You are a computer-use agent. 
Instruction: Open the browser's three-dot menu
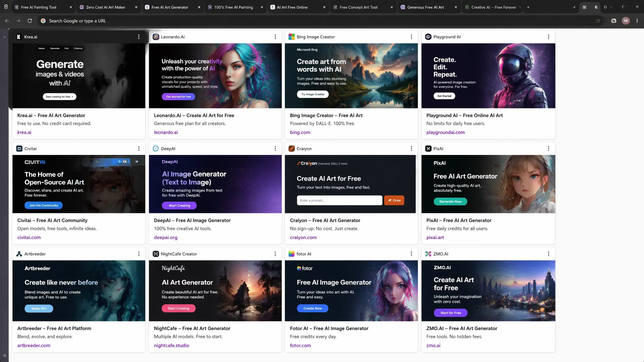tap(637, 21)
